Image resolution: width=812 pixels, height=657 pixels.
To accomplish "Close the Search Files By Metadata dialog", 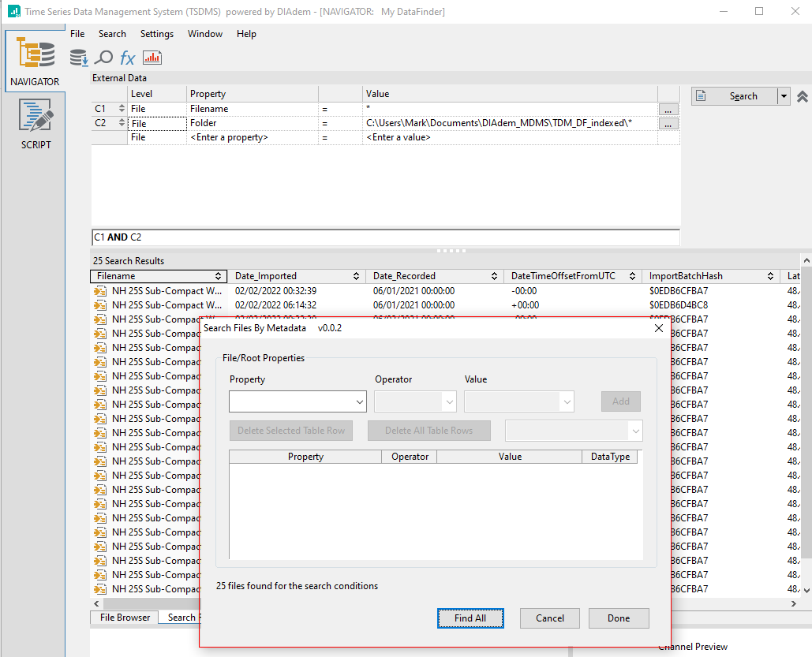I will 659,328.
